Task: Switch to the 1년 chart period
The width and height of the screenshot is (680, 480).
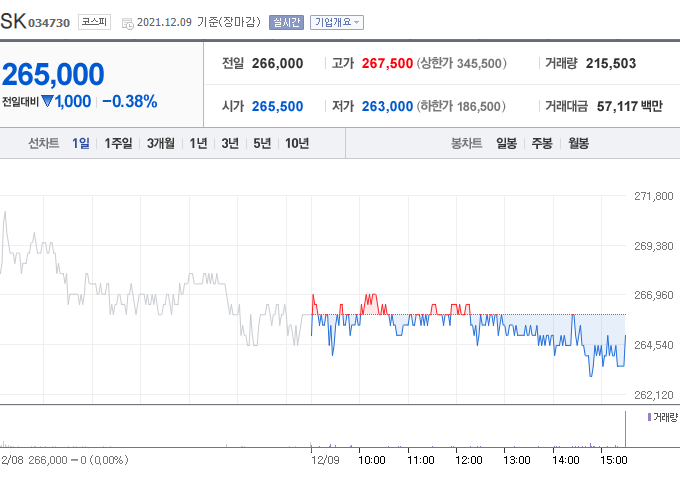Action: pyautogui.click(x=198, y=143)
